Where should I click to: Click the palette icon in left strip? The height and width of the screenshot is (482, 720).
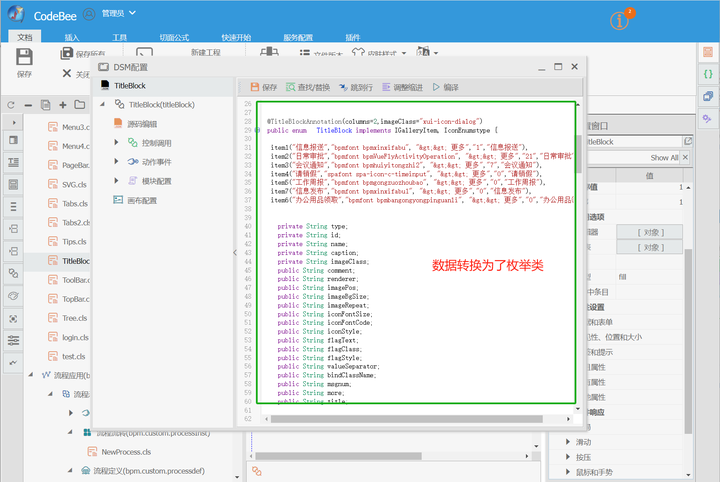(x=13, y=296)
